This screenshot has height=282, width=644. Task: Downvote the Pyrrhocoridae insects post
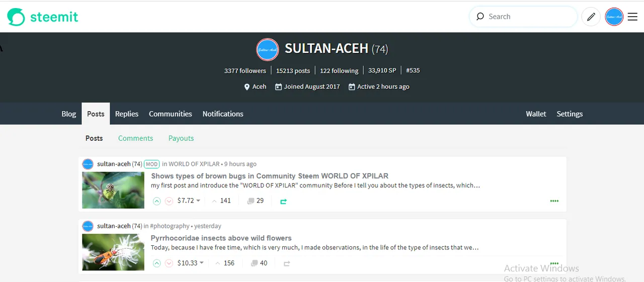click(169, 263)
